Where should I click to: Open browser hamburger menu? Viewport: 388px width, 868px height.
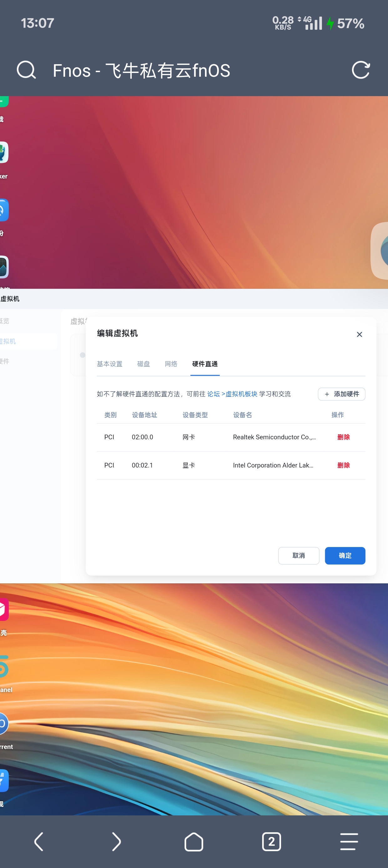(x=349, y=841)
